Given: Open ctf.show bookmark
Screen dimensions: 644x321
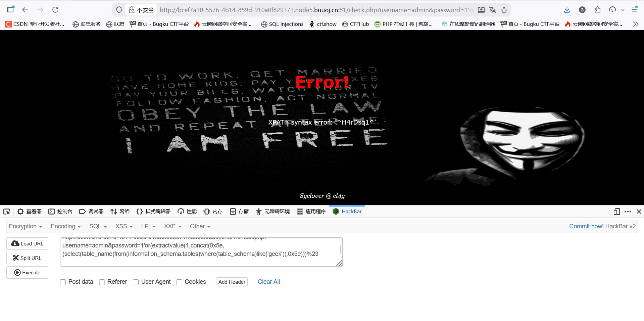Looking at the screenshot, I should pos(323,24).
